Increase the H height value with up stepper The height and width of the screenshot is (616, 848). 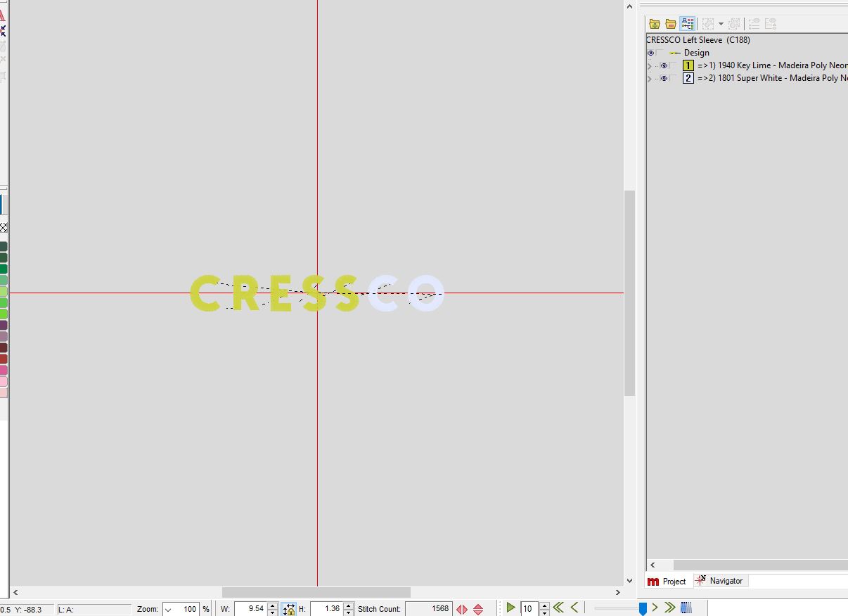point(348,605)
